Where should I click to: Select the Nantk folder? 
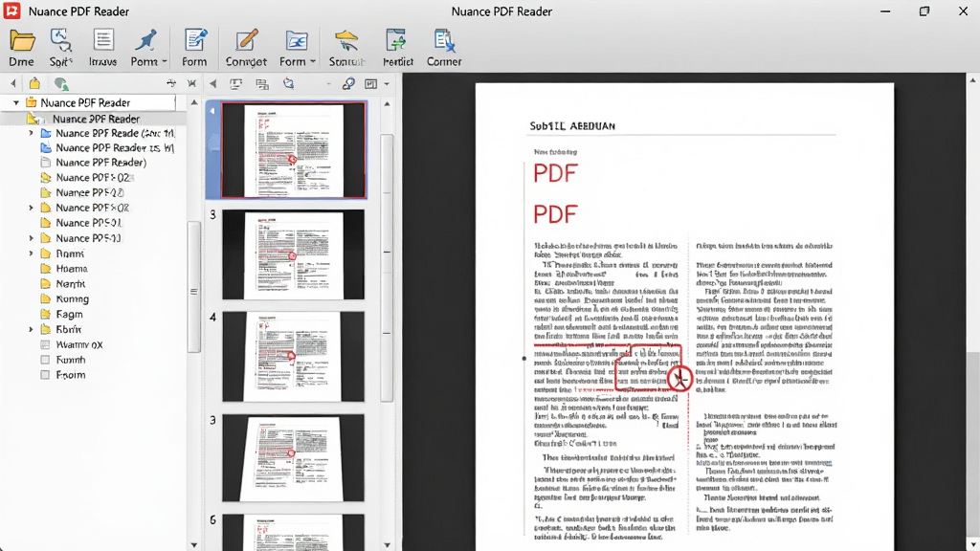(62, 283)
